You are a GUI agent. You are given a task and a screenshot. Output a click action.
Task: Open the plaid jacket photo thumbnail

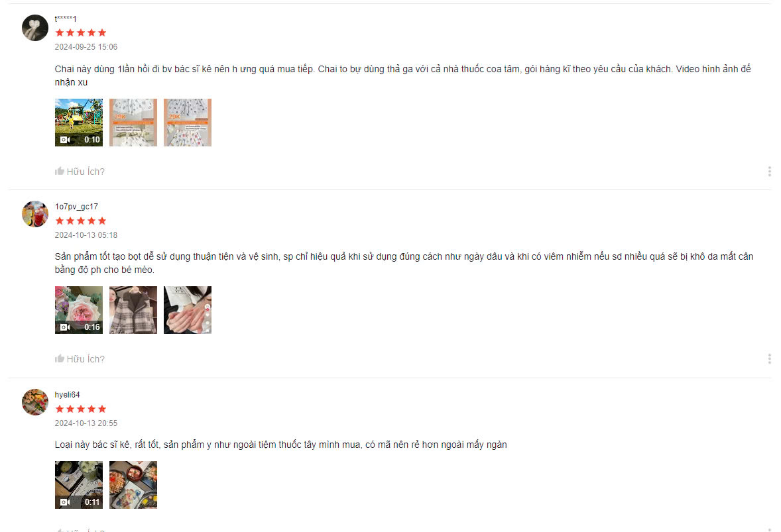(133, 310)
